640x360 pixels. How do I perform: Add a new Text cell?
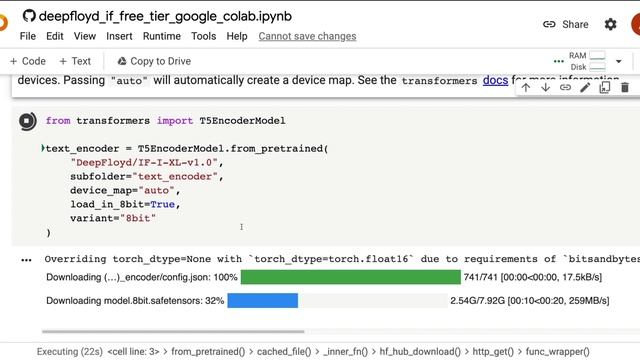click(75, 61)
